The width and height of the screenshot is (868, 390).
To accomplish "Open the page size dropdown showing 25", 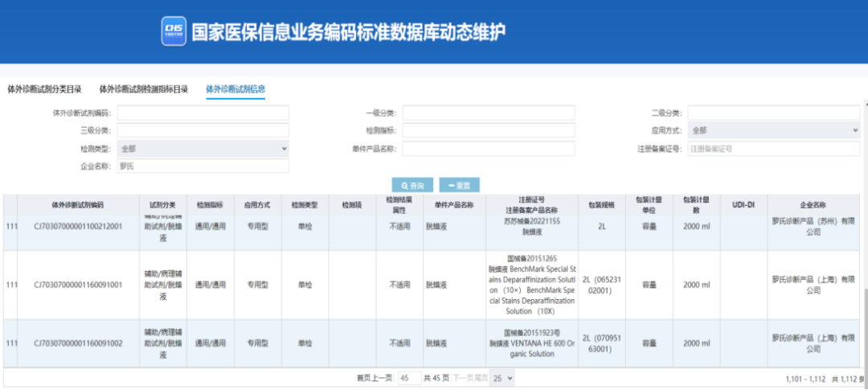I will click(502, 378).
